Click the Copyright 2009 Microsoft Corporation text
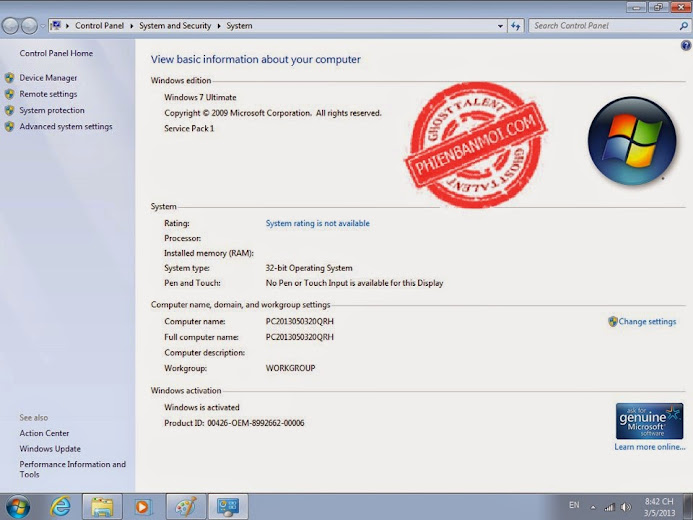 tap(273, 113)
